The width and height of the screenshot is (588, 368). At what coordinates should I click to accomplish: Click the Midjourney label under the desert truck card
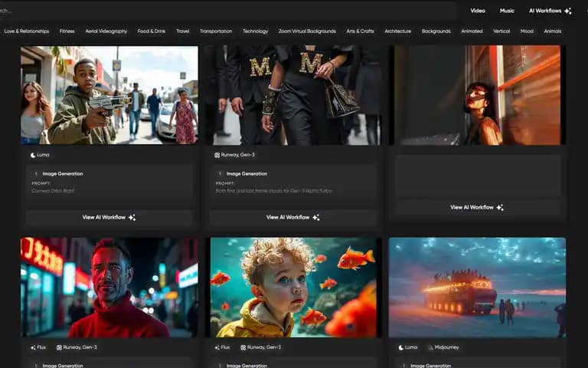pyautogui.click(x=446, y=348)
